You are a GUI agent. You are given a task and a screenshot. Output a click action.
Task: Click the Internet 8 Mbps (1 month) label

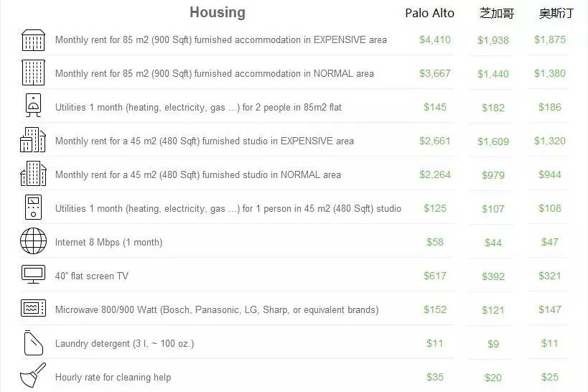[x=108, y=243]
